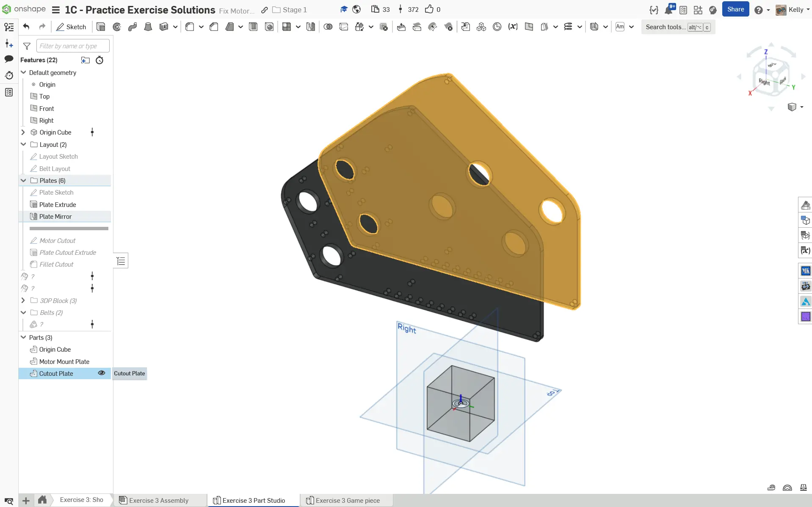Image resolution: width=812 pixels, height=507 pixels.
Task: Click the Boolean tool icon
Action: pos(328,27)
